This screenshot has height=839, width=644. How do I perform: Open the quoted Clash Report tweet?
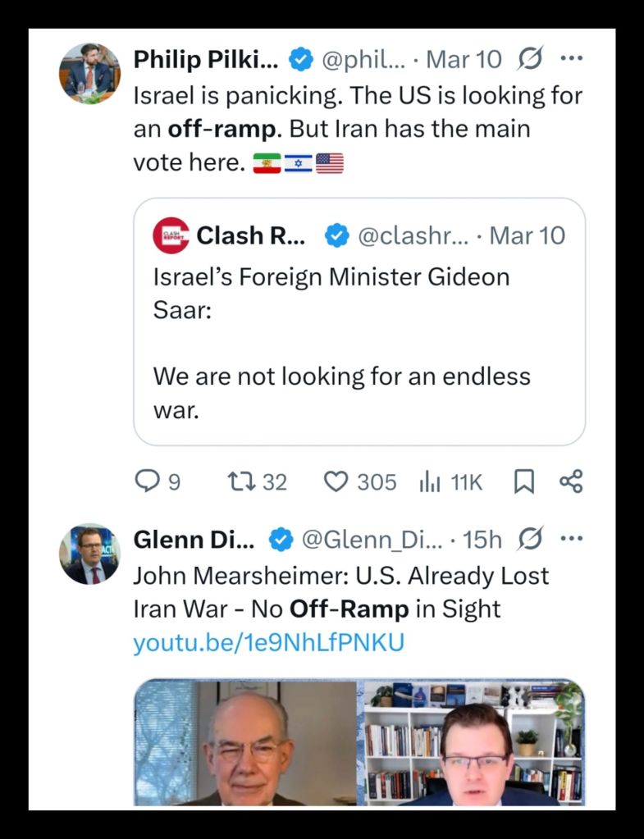click(x=359, y=344)
